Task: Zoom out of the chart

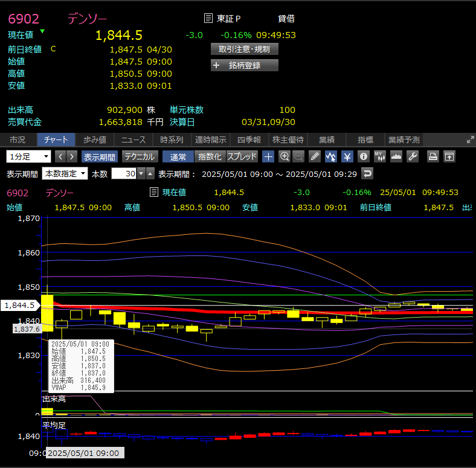Action: [x=298, y=156]
